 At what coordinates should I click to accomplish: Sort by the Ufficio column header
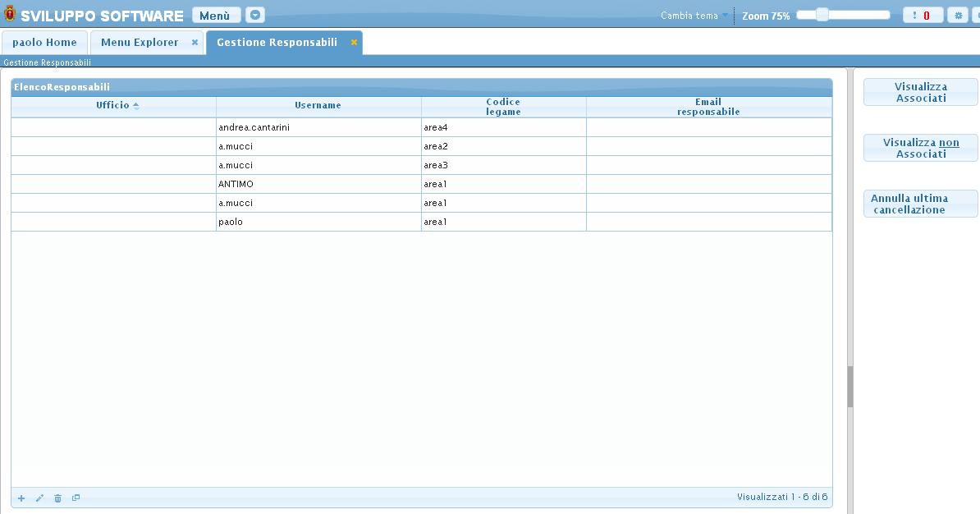coord(113,106)
